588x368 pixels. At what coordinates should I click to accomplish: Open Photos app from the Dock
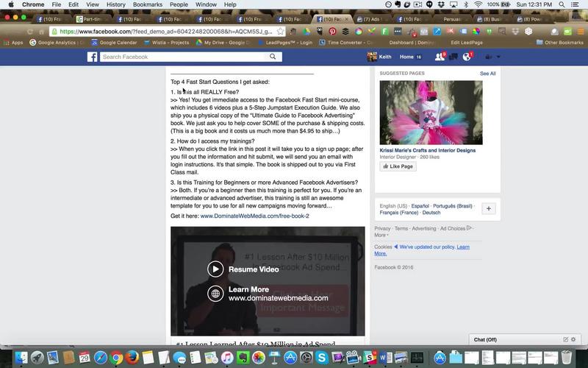point(259,358)
